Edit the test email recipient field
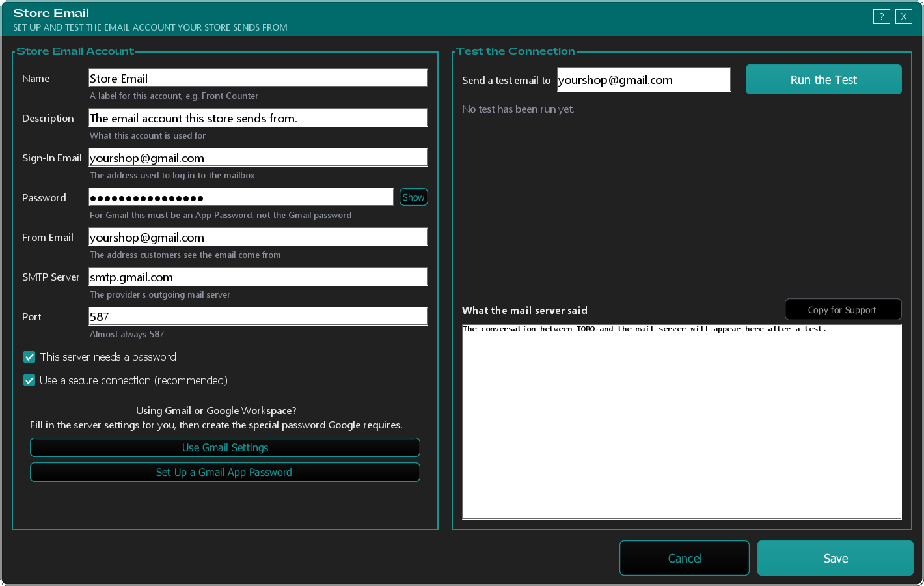Screen dimensions: 924x586 click(x=644, y=79)
